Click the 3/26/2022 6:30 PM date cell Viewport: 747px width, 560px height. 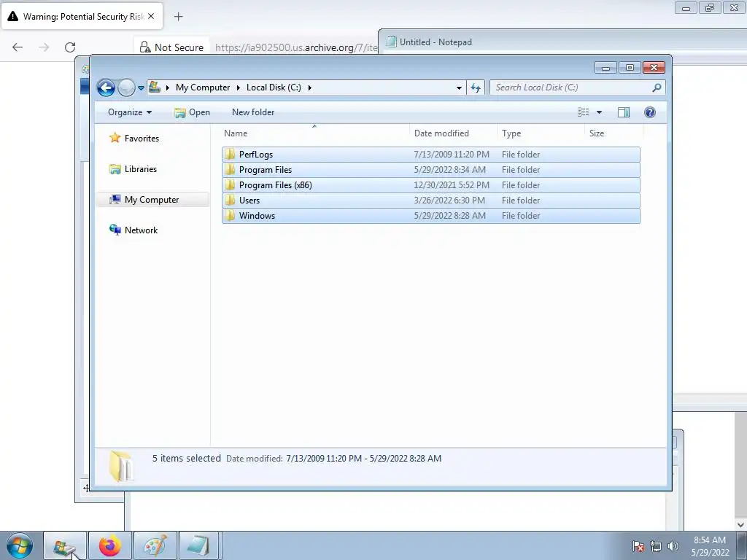(x=449, y=200)
